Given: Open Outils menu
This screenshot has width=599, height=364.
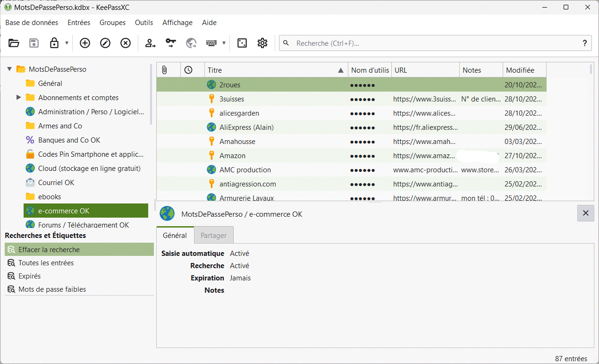Looking at the screenshot, I should pyautogui.click(x=144, y=23).
